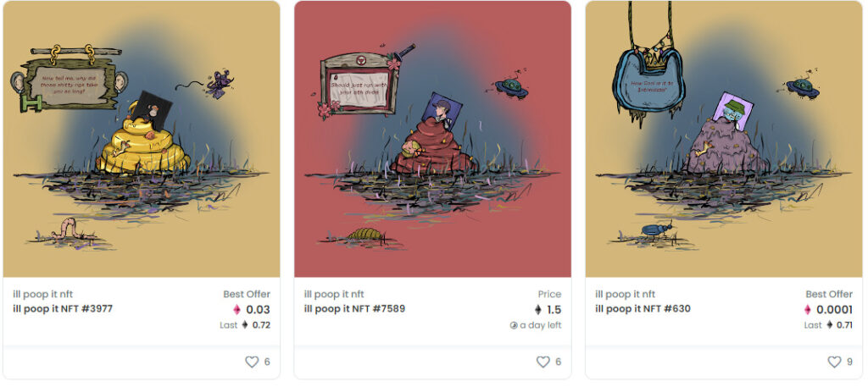
Task: Click the clock icon next to 'a day left'
Action: (514, 326)
